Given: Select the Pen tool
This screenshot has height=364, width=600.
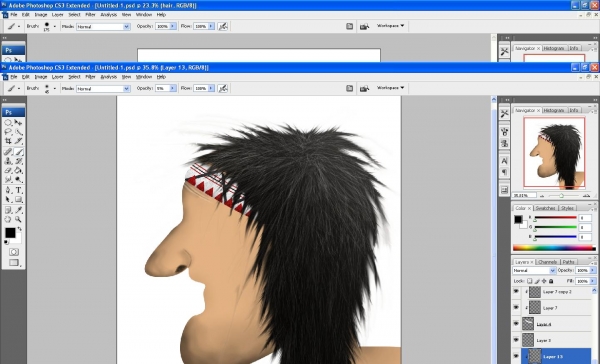Looking at the screenshot, I should click(8, 190).
